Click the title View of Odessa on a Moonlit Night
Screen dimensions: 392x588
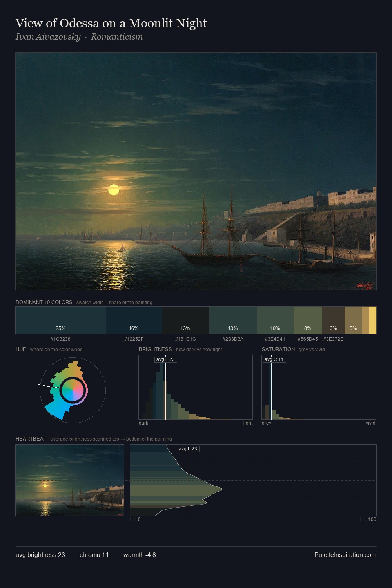(111, 24)
